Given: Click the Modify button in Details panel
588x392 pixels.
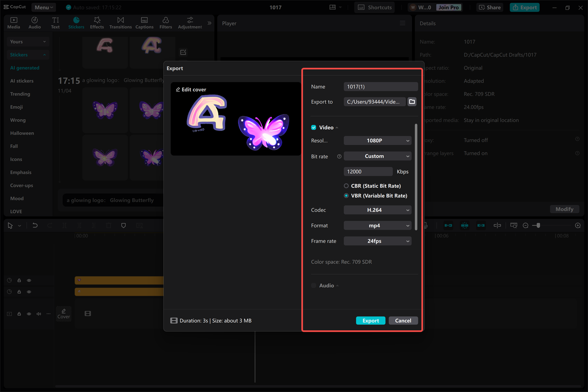Looking at the screenshot, I should [564, 209].
